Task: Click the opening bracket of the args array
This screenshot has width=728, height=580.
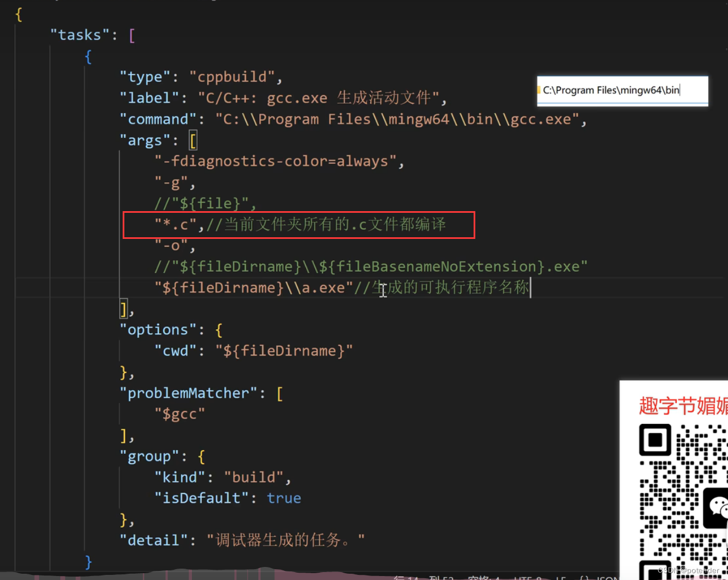Action: (193, 140)
